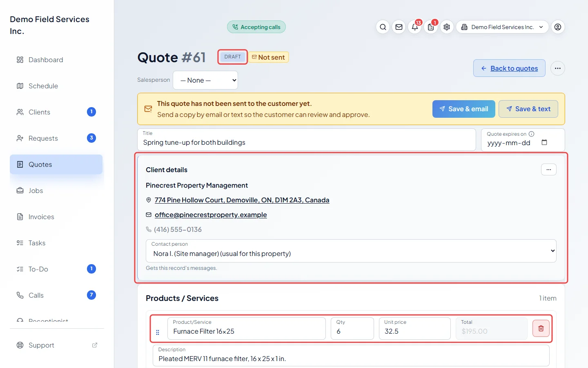Click the Support external link icon

95,345
